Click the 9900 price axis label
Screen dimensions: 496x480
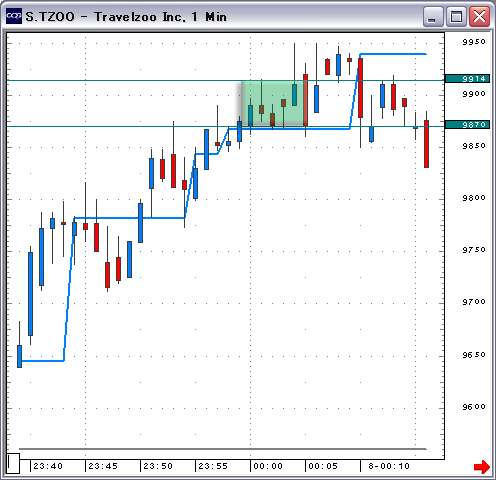click(x=474, y=94)
